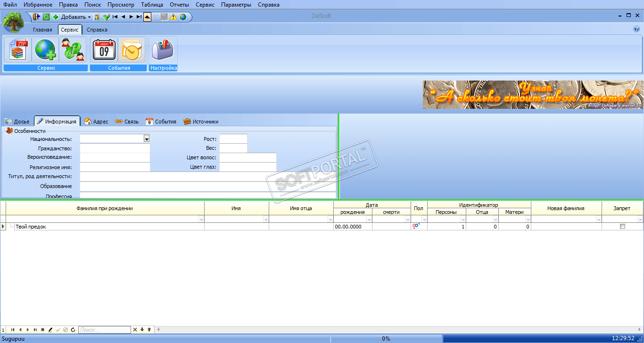Switch to the Главная ribbon tab
This screenshot has width=644, height=343.
(42, 30)
